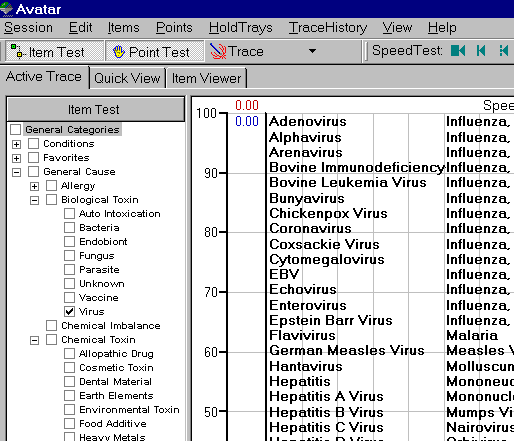Check the Unknown checkbox

[69, 283]
